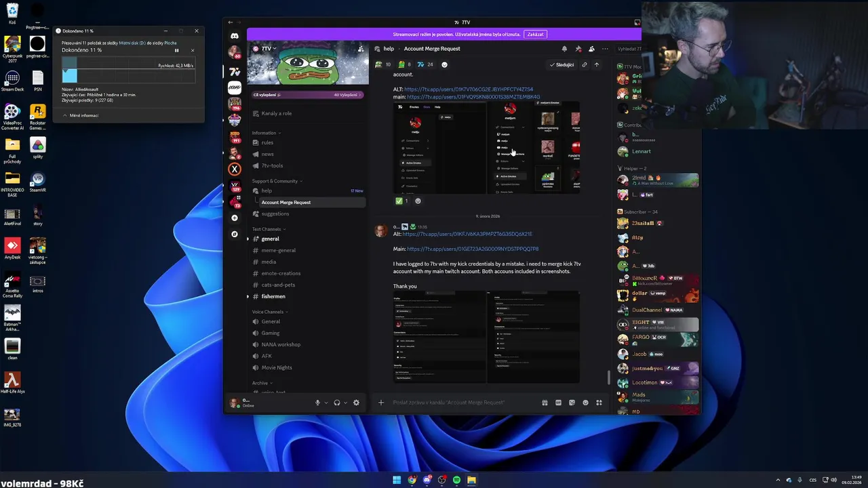The height and width of the screenshot is (488, 868).
Task: Collapse the Support & Community category
Action: [277, 181]
